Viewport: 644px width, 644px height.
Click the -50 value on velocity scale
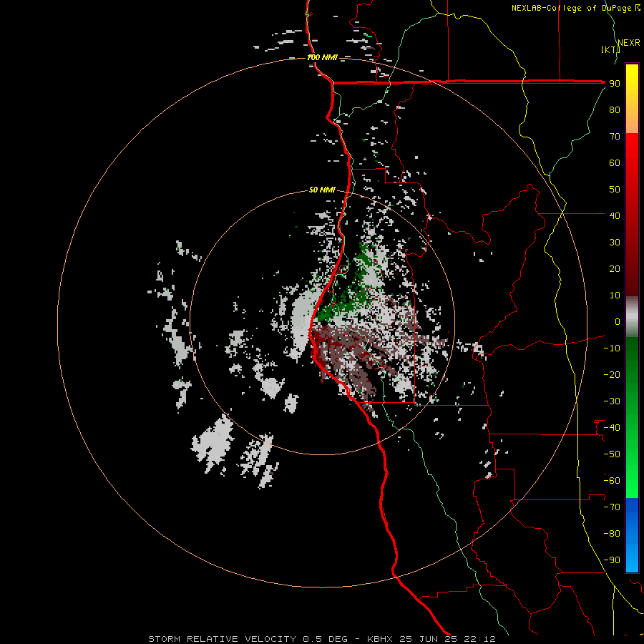pyautogui.click(x=612, y=454)
